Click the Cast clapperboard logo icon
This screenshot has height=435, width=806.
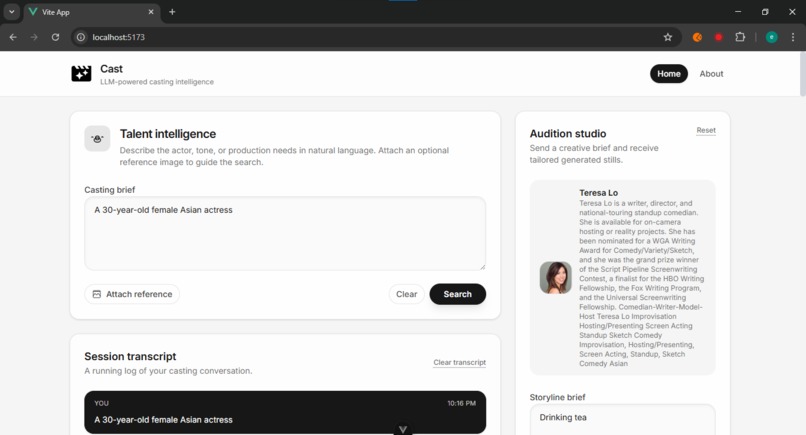click(81, 74)
